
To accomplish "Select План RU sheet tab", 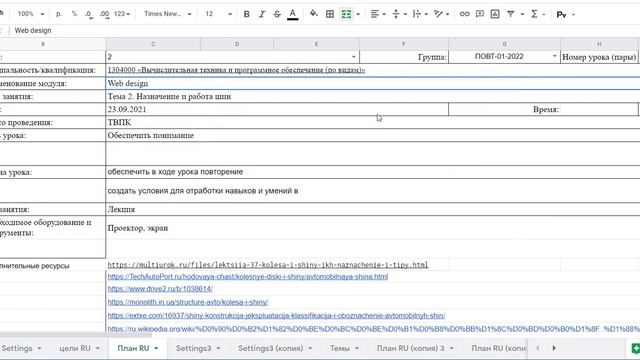I will (133, 348).
